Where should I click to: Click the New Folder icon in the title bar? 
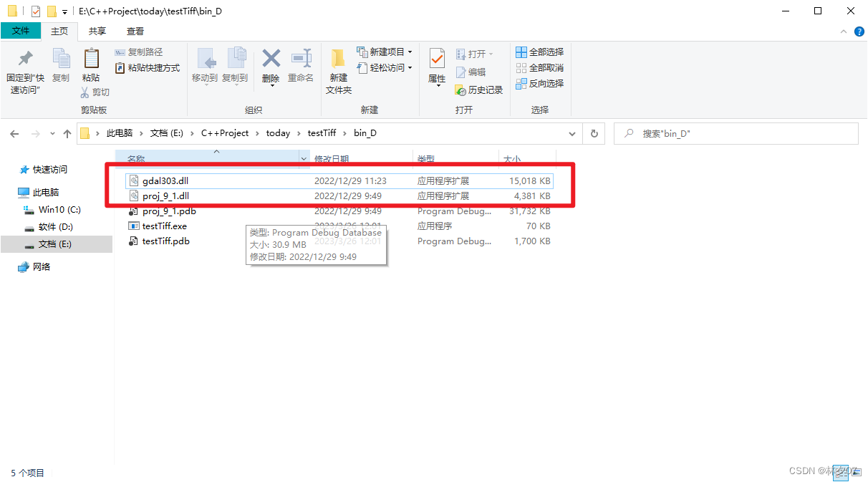pos(52,11)
